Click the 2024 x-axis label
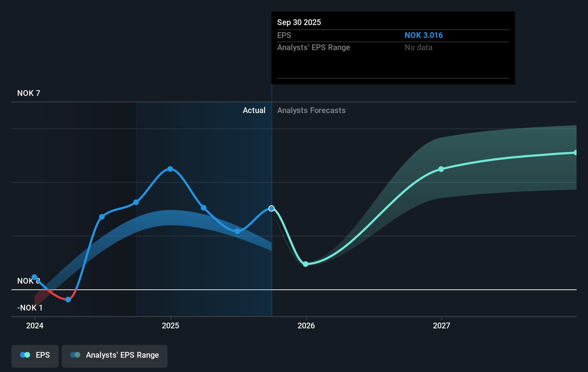This screenshot has width=588, height=372. coord(35,325)
